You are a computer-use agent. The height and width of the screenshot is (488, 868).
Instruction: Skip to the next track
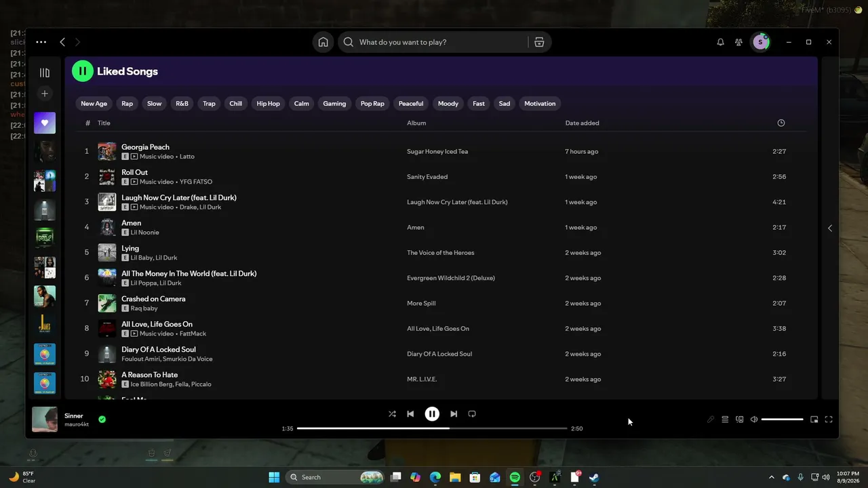click(x=454, y=414)
